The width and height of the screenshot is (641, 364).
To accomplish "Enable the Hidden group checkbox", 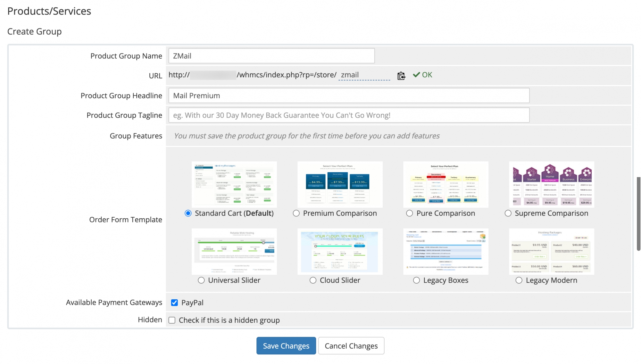I will 172,320.
